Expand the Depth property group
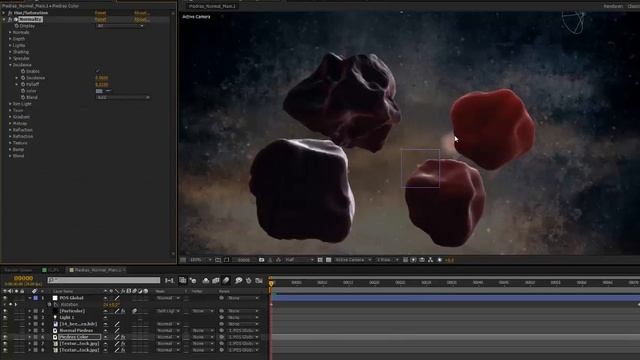Viewport: 640px width, 360px height. coord(10,39)
